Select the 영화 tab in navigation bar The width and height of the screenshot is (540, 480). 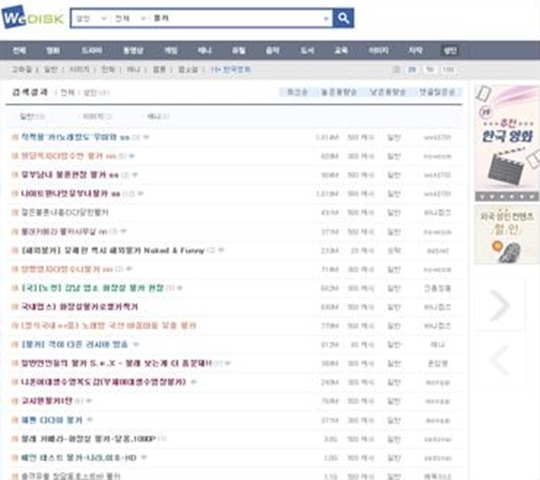coord(53,51)
